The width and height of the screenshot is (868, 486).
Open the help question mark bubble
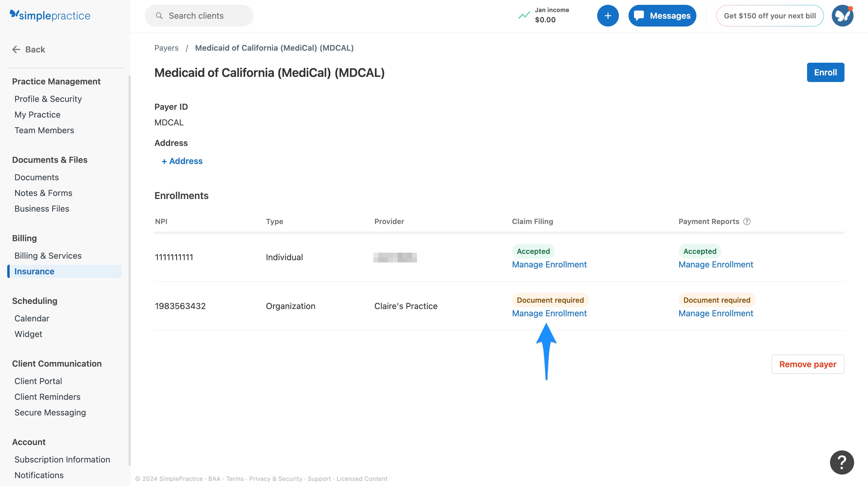coord(842,462)
